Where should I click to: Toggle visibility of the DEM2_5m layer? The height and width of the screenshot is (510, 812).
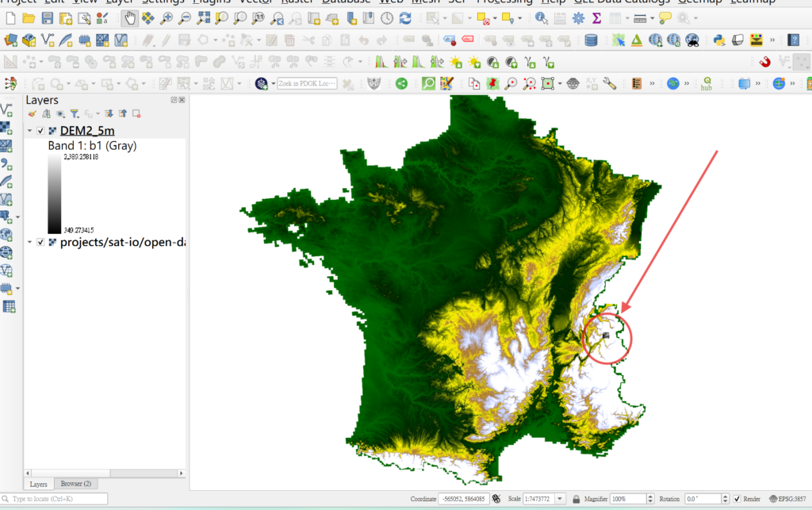click(x=40, y=131)
